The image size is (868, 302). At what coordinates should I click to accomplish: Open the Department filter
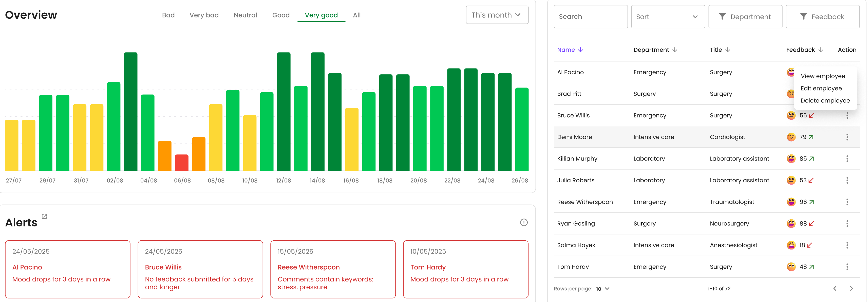745,16
